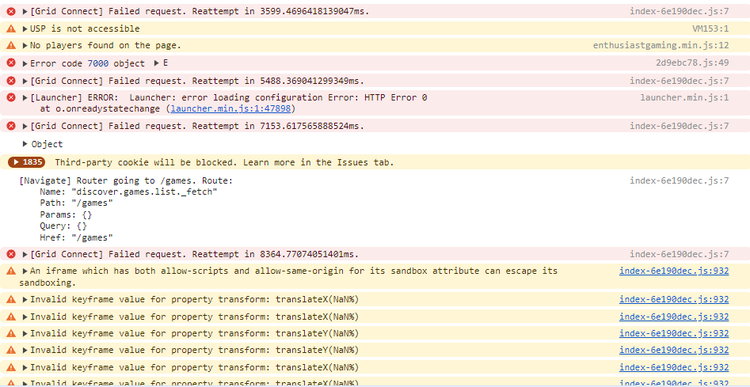Expand the Launcher ERROR stack trace
This screenshot has width=750, height=387.
[x=25, y=98]
